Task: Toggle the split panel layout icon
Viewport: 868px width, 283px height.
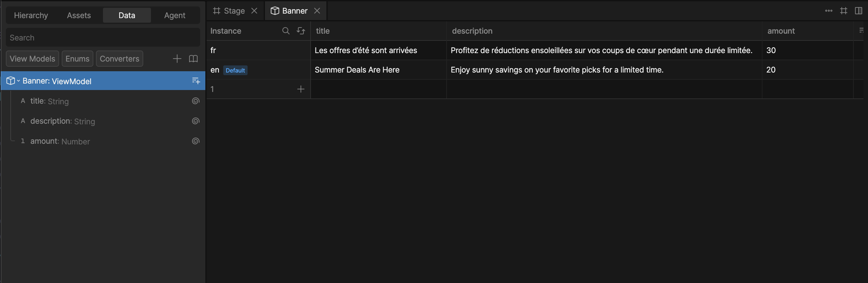Action: [x=858, y=11]
